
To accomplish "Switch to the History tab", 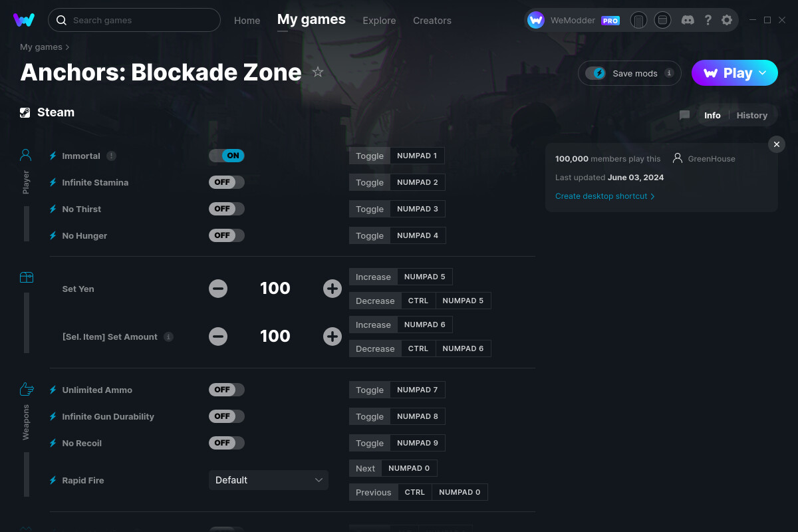I will (751, 115).
